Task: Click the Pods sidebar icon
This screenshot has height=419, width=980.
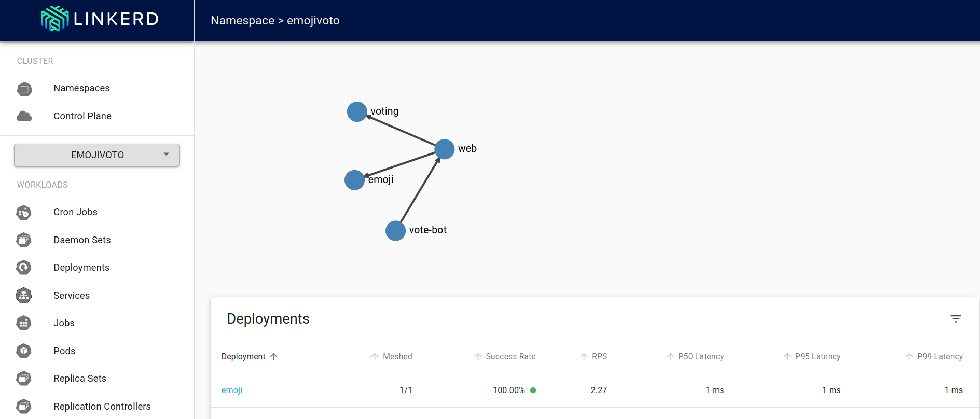Action: pyautogui.click(x=24, y=351)
